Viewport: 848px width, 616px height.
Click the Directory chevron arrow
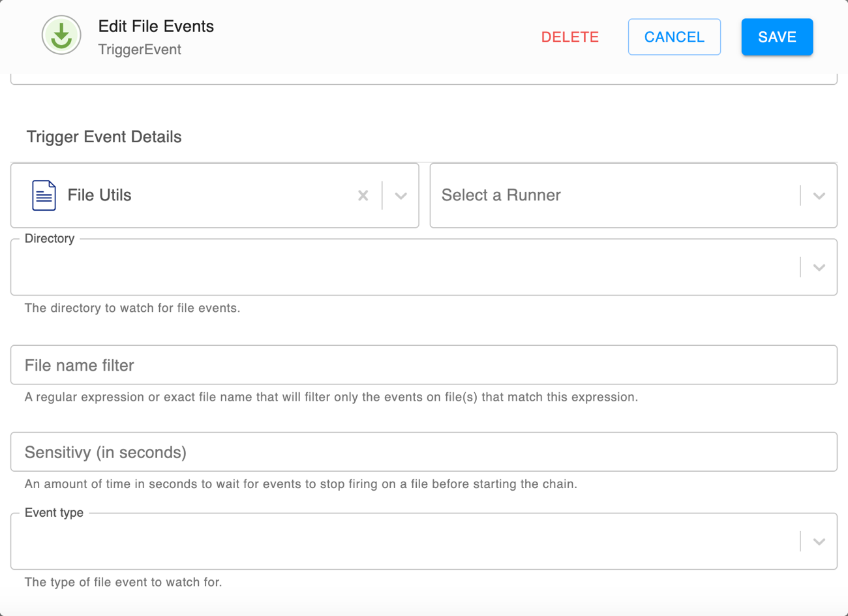click(819, 268)
